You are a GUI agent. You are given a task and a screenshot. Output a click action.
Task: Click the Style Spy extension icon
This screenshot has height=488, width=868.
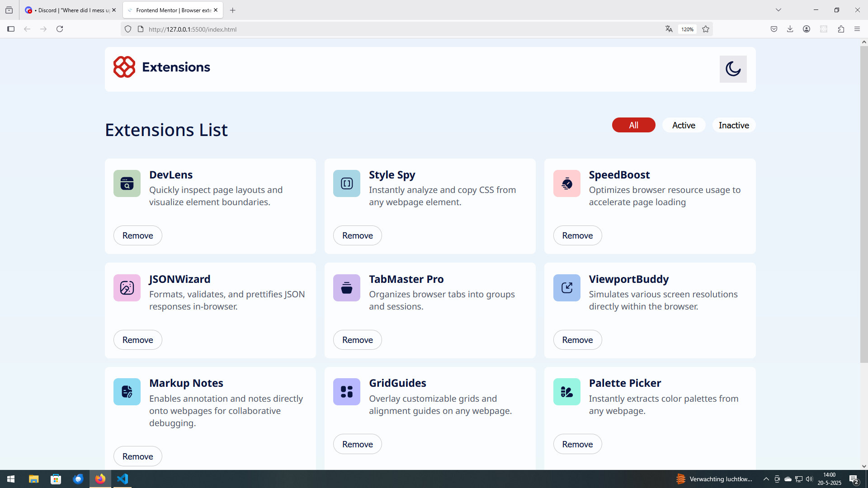[347, 183]
